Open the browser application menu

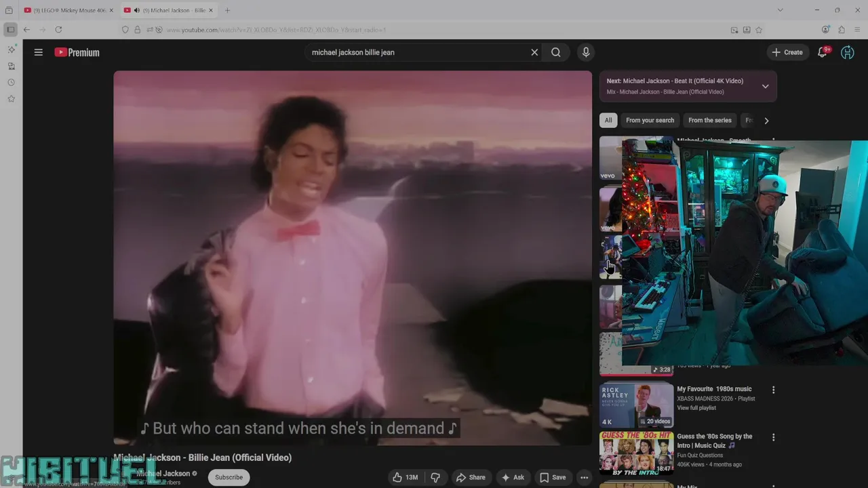858,30
